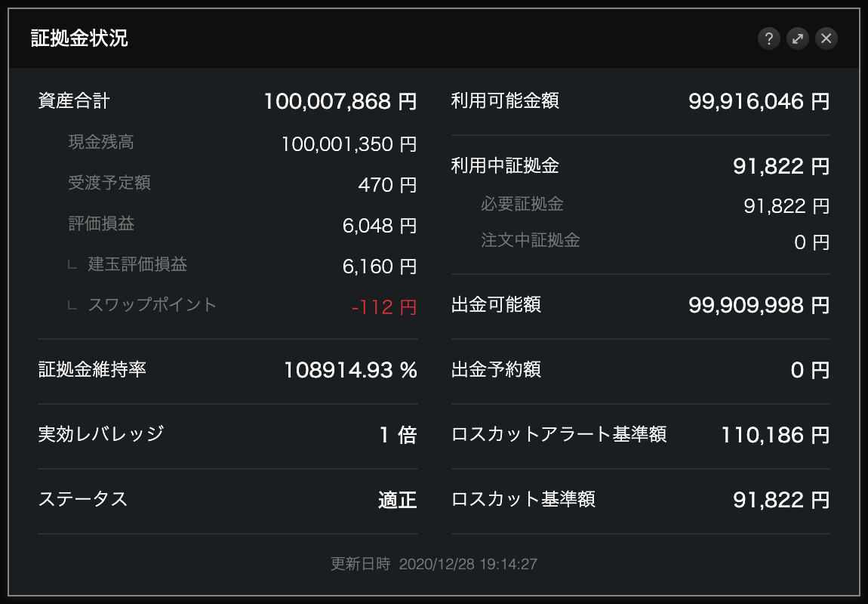Select the 資産合計 total value 100,007,868 円
868x604 pixels.
[x=340, y=101]
